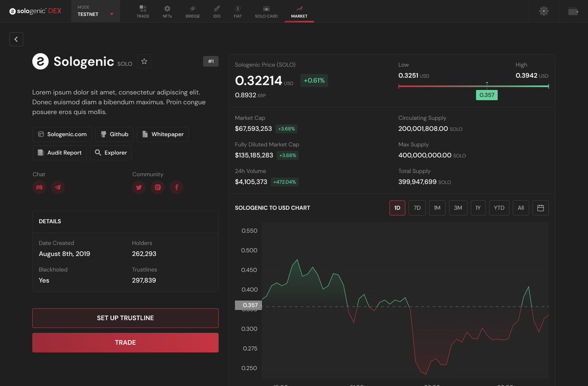Open the Facebook community icon
Image resolution: width=588 pixels, height=386 pixels.
(176, 187)
